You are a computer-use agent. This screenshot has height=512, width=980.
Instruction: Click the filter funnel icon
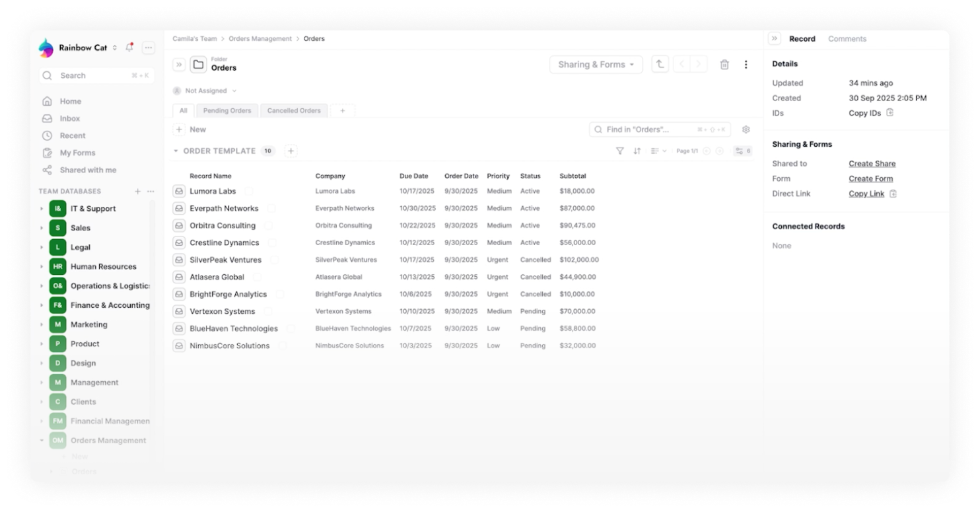click(619, 151)
